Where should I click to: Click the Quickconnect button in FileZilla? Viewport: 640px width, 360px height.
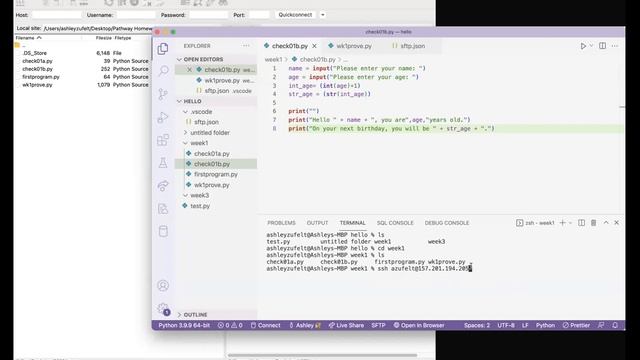pos(295,15)
